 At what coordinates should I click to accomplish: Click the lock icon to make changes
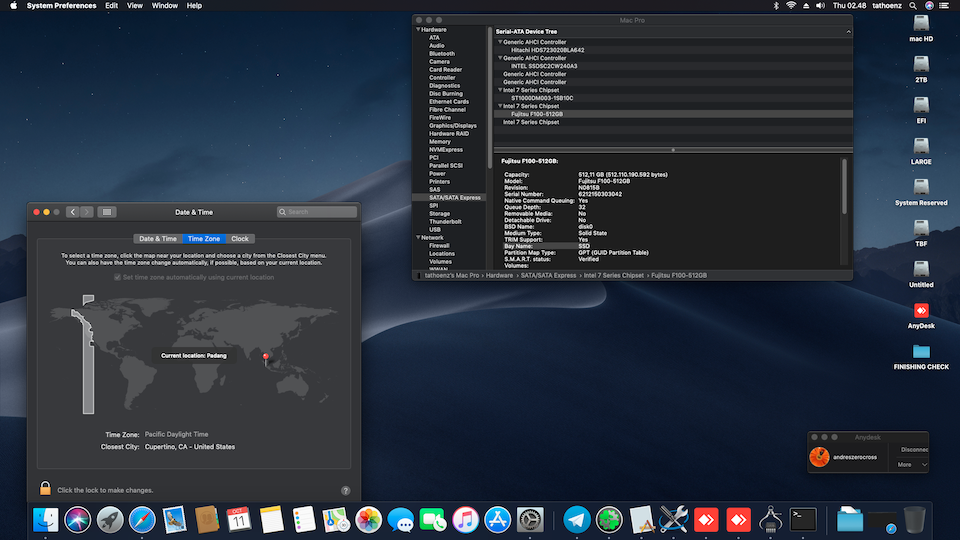coord(45,489)
